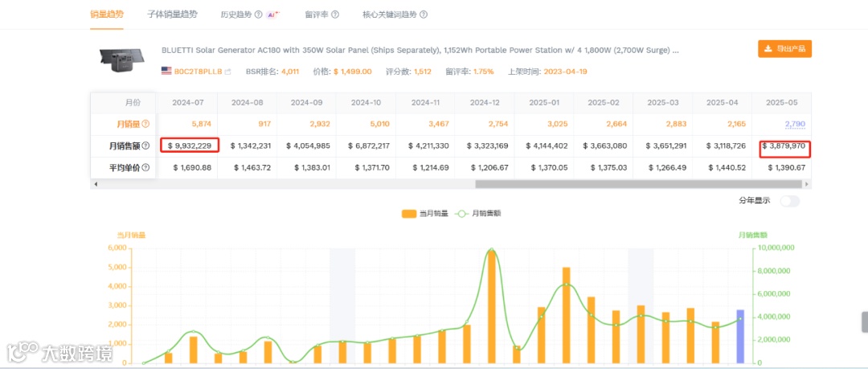Click the price value $ 1,499.00
This screenshot has width=868, height=369.
point(353,72)
